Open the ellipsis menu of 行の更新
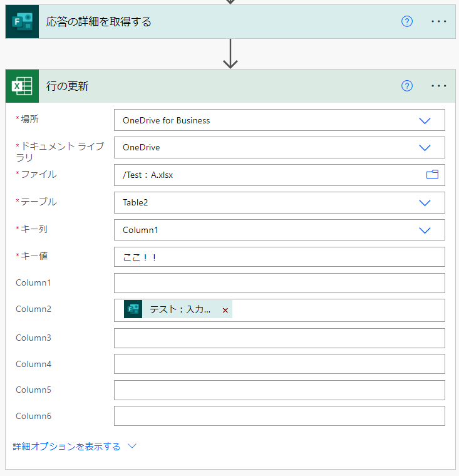459x476 pixels. coord(439,86)
